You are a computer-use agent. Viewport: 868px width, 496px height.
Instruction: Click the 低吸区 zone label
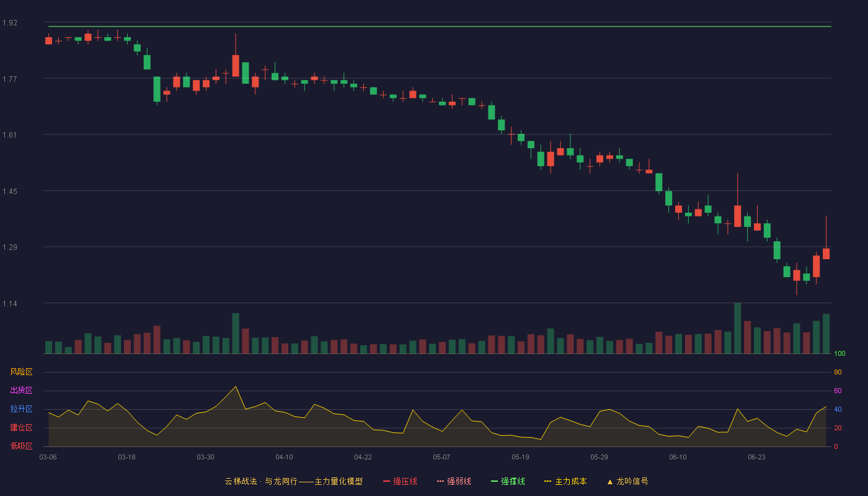pos(21,446)
